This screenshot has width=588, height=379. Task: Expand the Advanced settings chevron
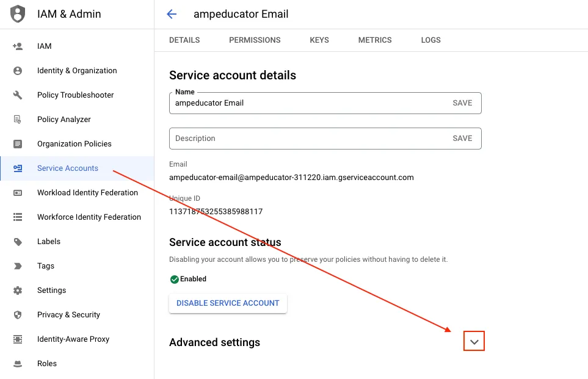point(474,341)
